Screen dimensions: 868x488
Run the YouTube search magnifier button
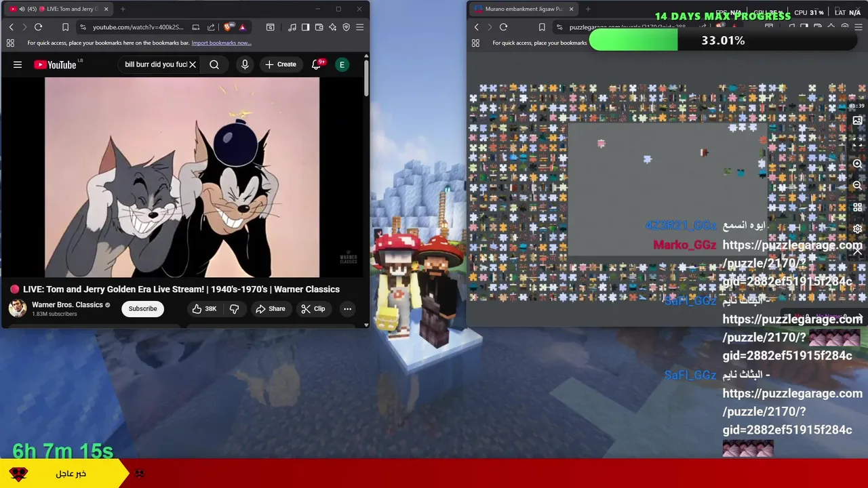click(x=214, y=64)
